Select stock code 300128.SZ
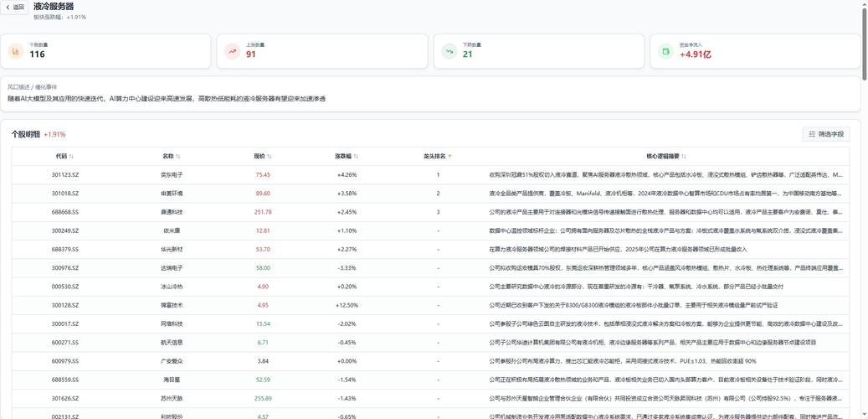Image resolution: width=868 pixels, height=419 pixels. (x=65, y=305)
